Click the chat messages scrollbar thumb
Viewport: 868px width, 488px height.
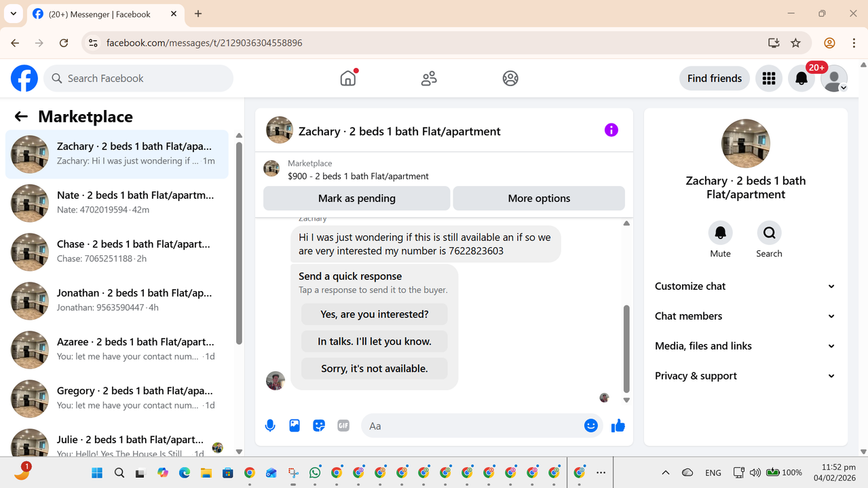[x=626, y=349]
